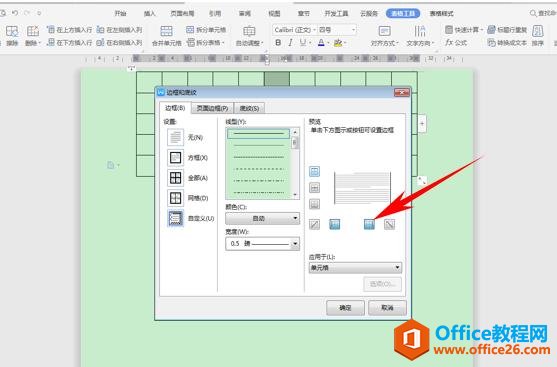
Task: Toggle the diagonal-down border button
Action: [x=389, y=224]
